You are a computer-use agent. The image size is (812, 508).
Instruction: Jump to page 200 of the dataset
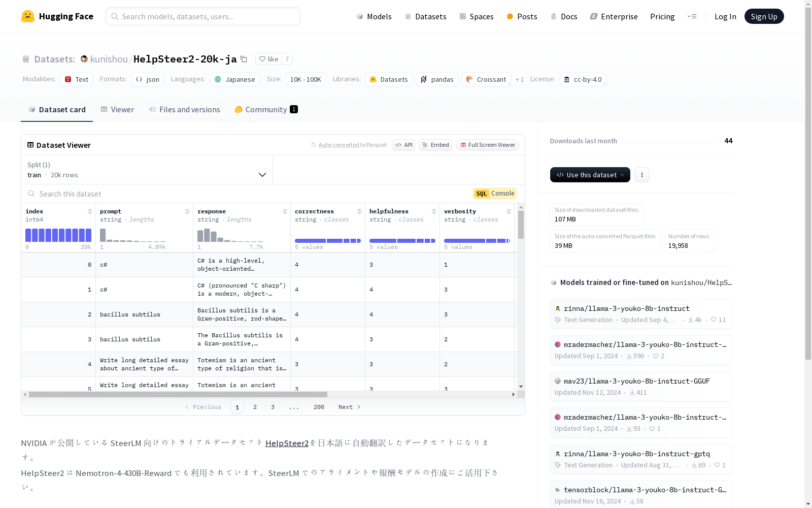(x=319, y=407)
